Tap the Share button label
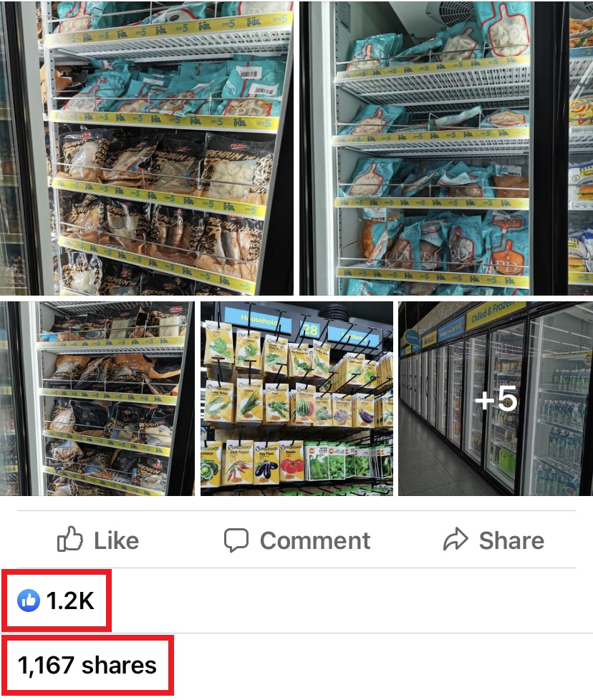This screenshot has height=700, width=593. click(x=512, y=540)
